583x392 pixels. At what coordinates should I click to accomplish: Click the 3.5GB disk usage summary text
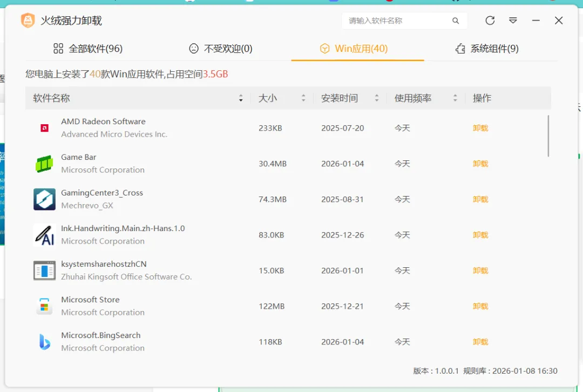(215, 74)
